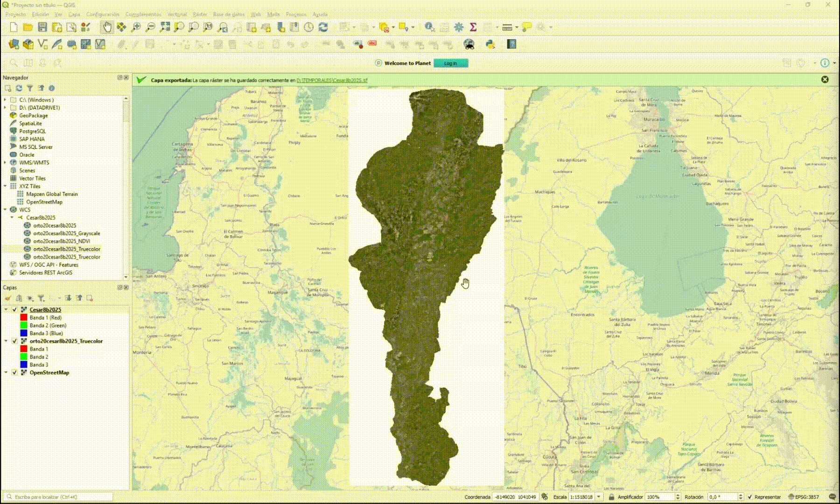This screenshot has height=504, width=840.
Task: Open the Ráster menu
Action: tap(200, 14)
